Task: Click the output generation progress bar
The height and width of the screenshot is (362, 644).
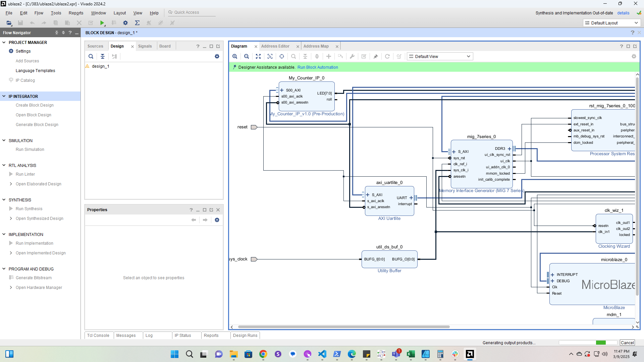Action: click(x=588, y=343)
